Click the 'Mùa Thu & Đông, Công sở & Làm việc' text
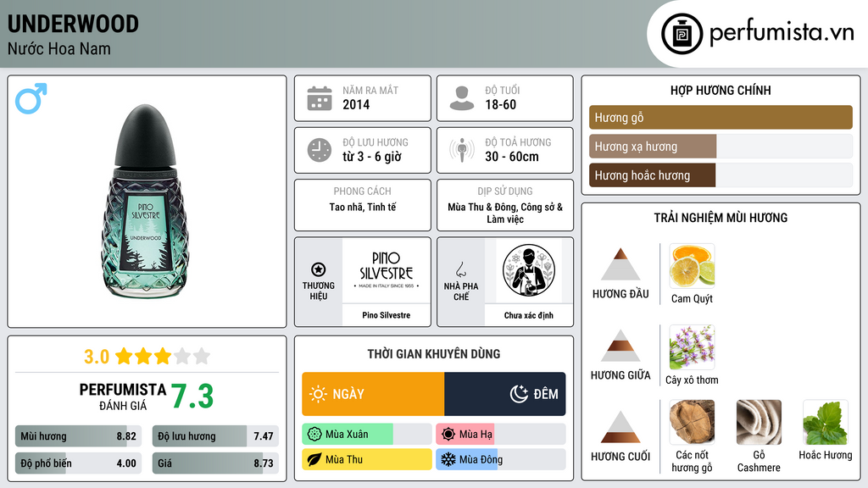 (505, 213)
